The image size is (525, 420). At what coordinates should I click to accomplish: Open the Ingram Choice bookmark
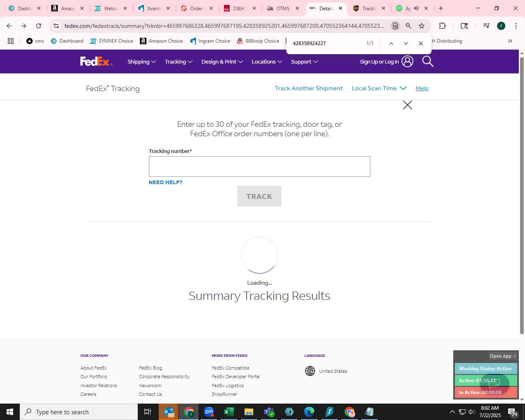[x=210, y=41]
